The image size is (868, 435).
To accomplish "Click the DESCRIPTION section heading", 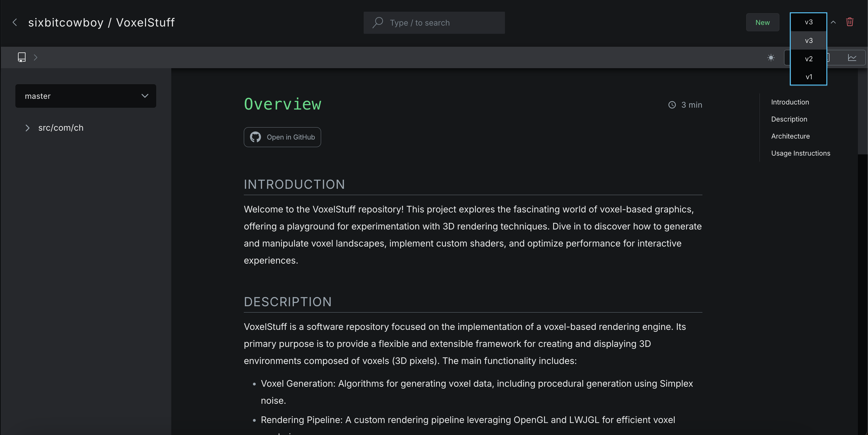I will pyautogui.click(x=288, y=302).
